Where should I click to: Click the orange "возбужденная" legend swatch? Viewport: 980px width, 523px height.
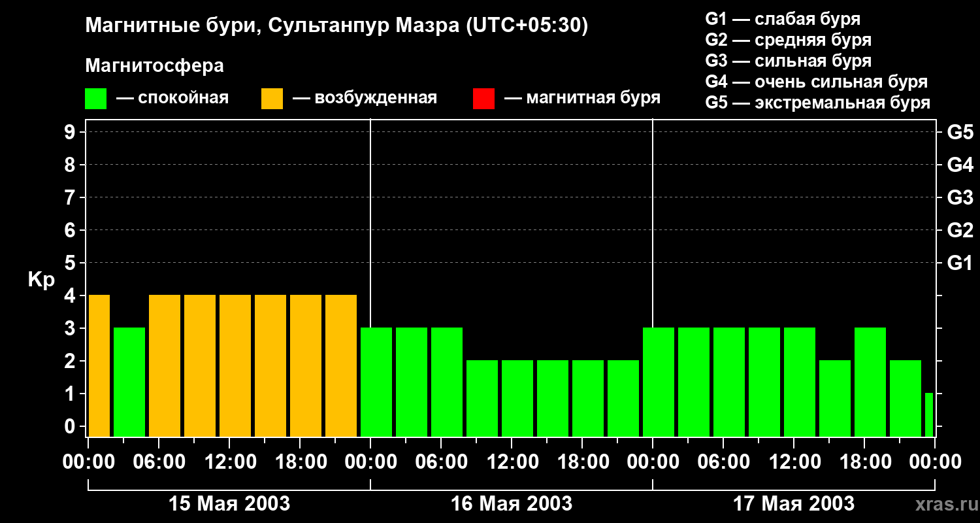272,99
